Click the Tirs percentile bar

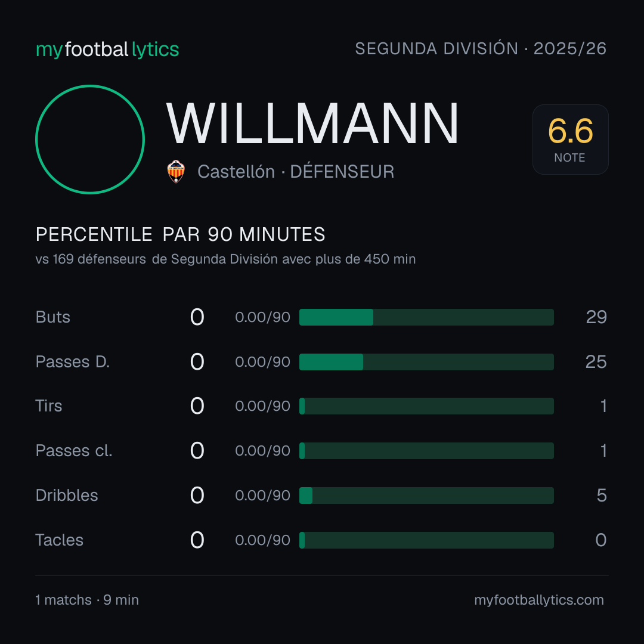[426, 406]
